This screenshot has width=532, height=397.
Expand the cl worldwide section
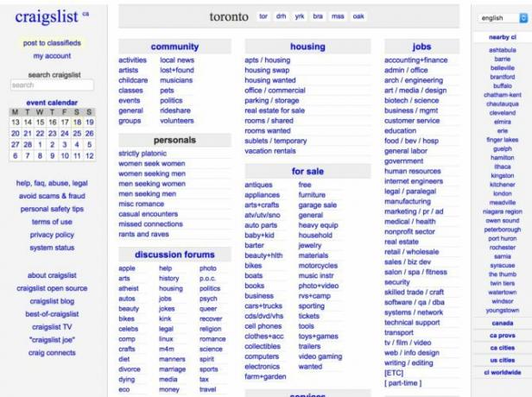(502, 372)
